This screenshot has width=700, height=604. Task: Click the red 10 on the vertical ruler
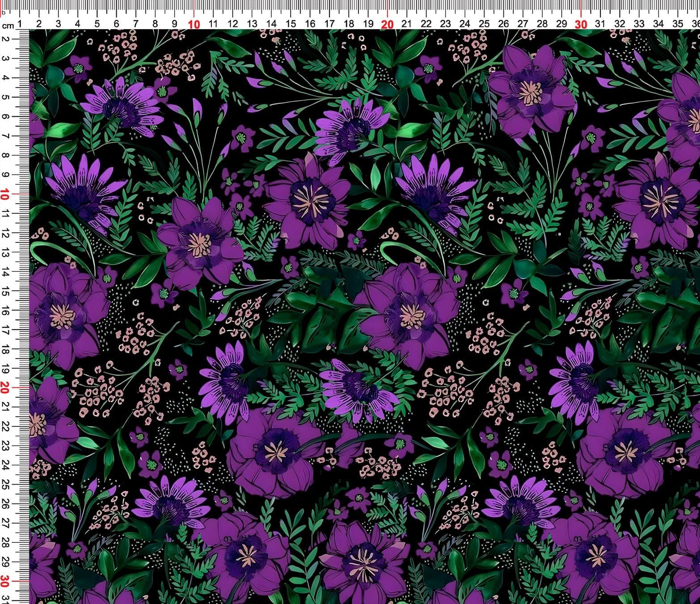pos(5,194)
